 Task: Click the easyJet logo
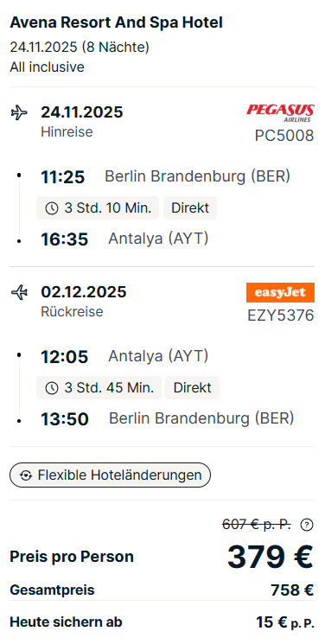click(280, 292)
